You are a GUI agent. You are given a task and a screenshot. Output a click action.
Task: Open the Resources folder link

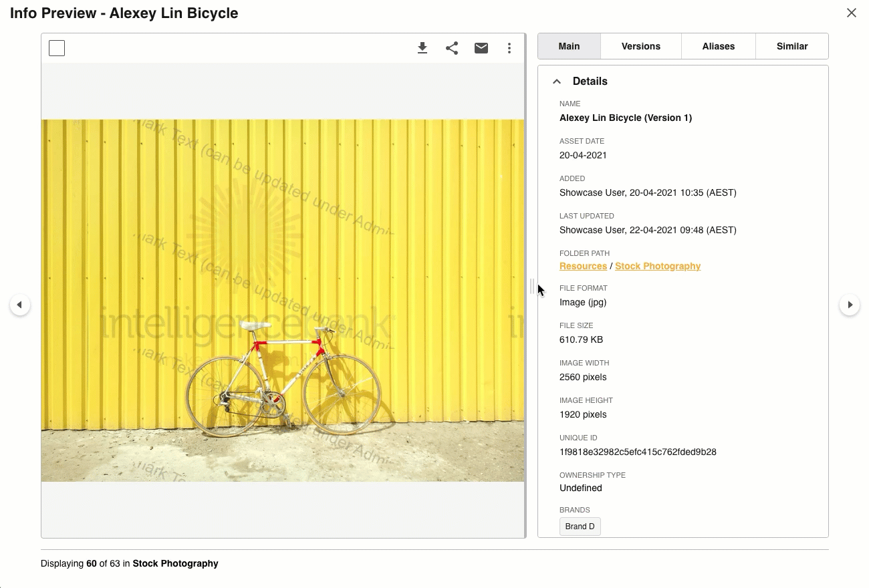click(x=583, y=266)
